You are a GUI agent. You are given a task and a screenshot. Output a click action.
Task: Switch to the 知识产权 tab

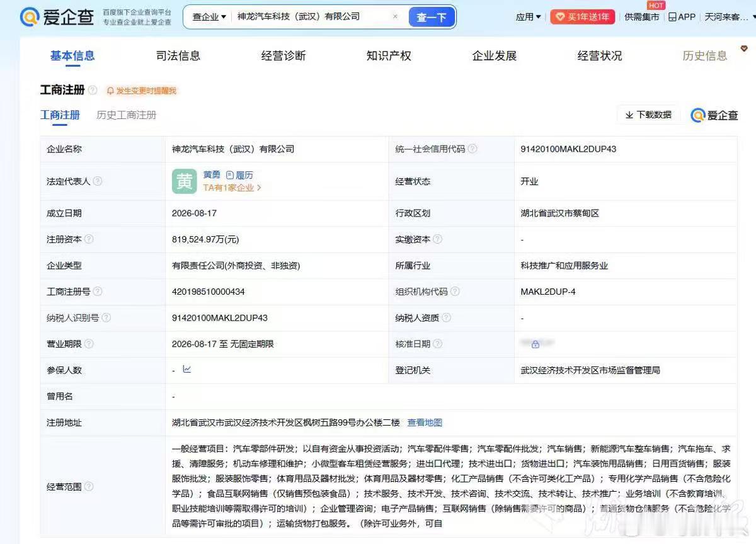click(x=389, y=55)
